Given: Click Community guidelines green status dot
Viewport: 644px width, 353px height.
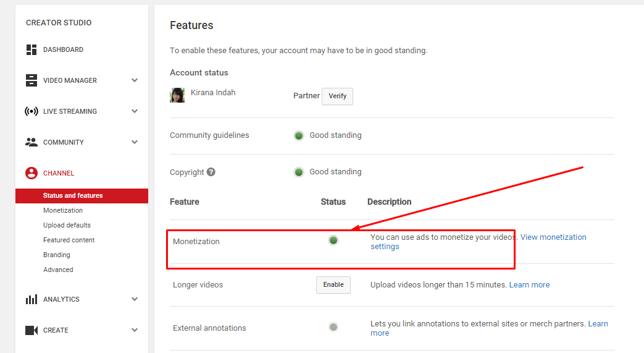Looking at the screenshot, I should [x=299, y=135].
